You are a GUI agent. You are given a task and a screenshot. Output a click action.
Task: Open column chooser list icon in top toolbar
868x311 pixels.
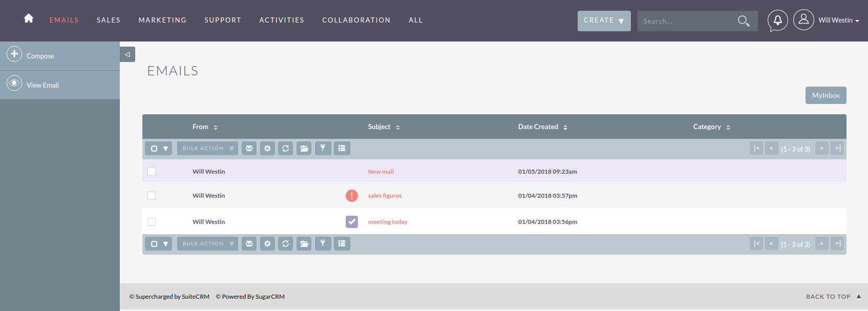(342, 149)
